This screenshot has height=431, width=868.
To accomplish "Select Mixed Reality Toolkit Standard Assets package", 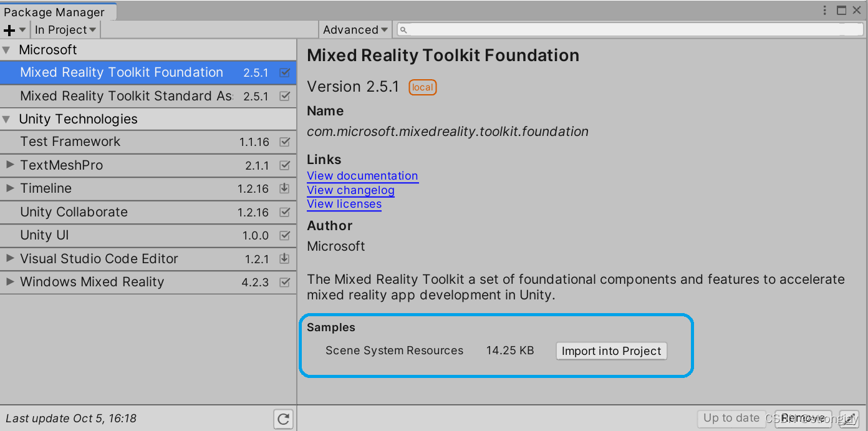I will [148, 96].
